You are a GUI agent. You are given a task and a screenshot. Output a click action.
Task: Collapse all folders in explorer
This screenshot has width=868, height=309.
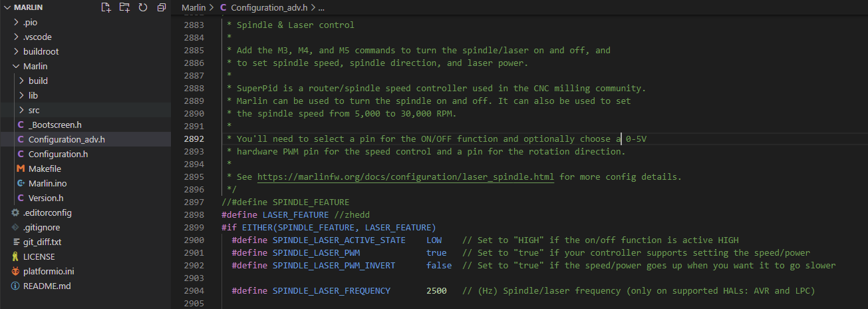coord(162,7)
